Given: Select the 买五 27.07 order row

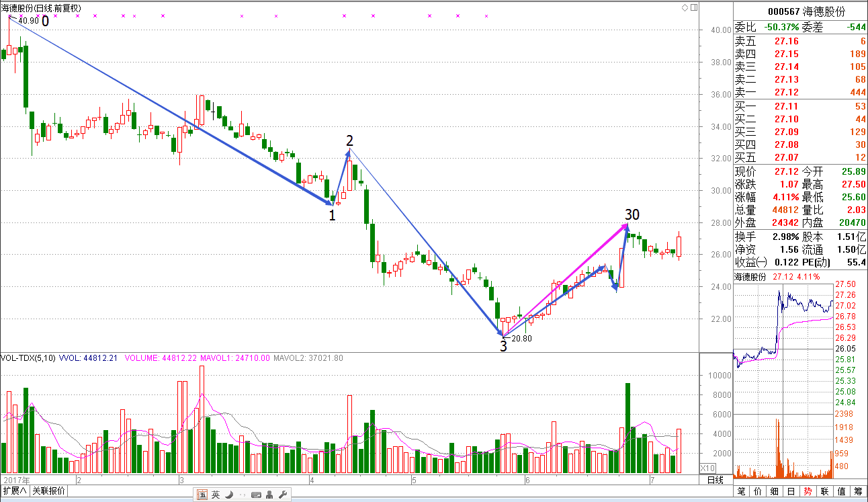Looking at the screenshot, I should [x=800, y=158].
